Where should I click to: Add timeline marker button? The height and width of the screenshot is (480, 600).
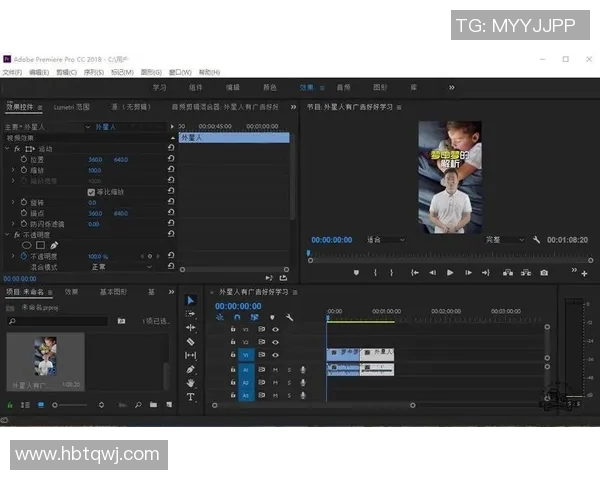pos(272,317)
